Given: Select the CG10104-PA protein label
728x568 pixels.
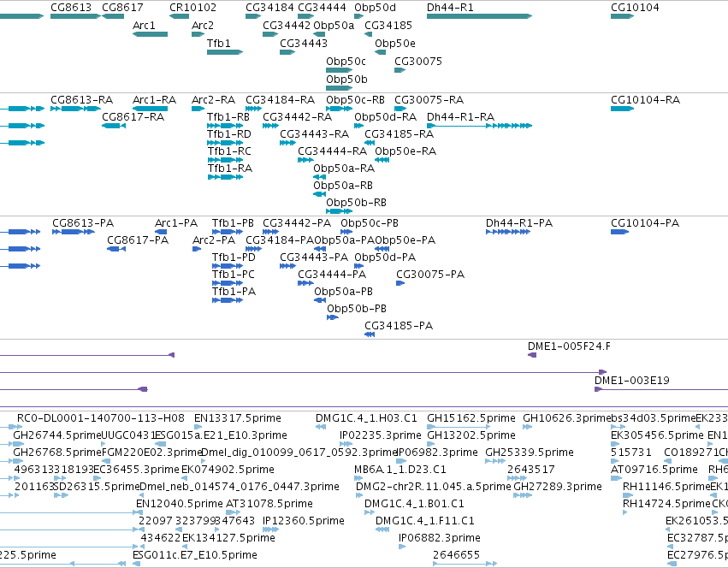Looking at the screenshot, I should (645, 224).
